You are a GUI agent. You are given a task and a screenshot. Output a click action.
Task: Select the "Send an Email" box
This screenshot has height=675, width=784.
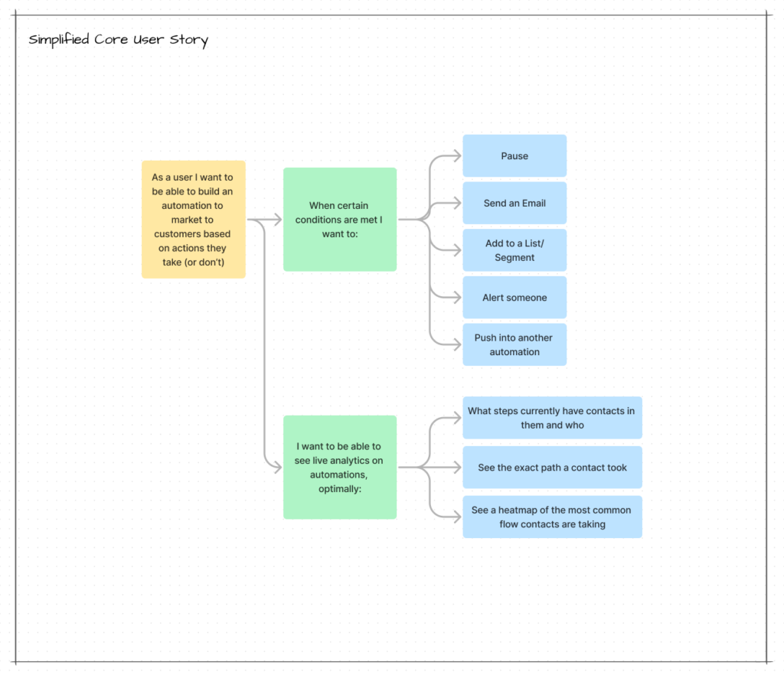point(514,204)
